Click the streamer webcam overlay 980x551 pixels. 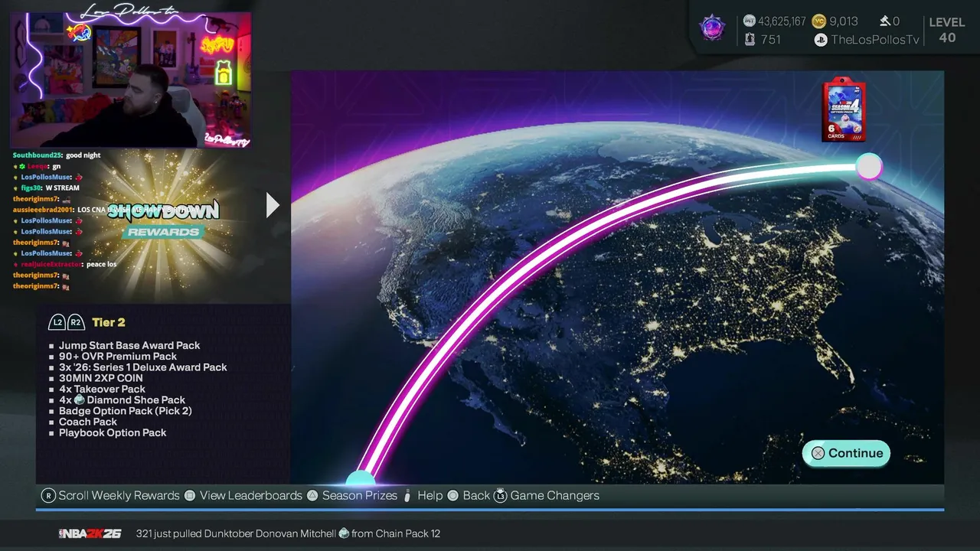click(130, 80)
